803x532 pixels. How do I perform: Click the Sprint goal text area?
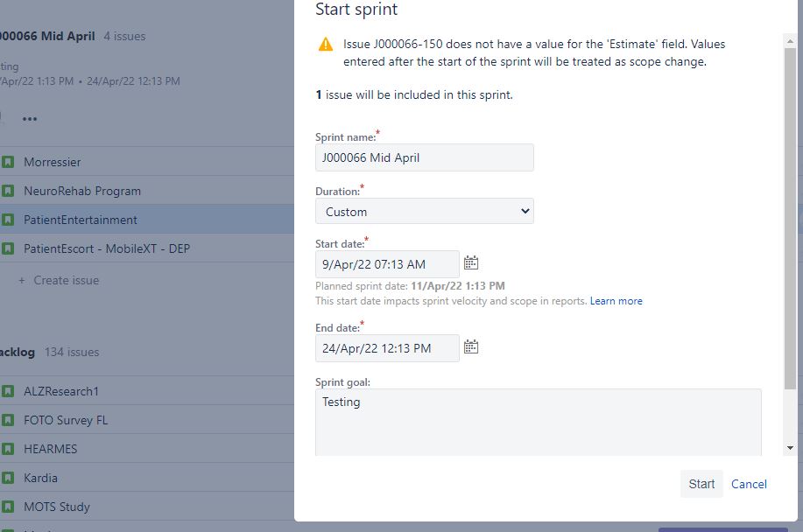(539, 422)
